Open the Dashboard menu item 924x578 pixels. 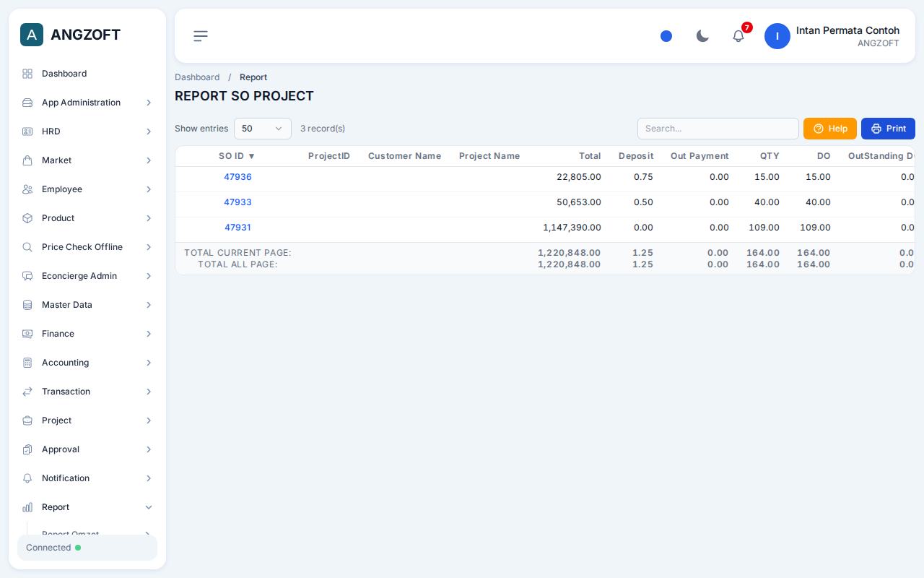pyautogui.click(x=87, y=74)
